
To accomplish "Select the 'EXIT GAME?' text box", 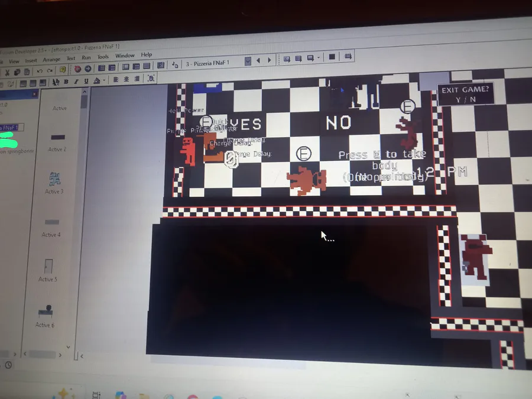I will 466,95.
